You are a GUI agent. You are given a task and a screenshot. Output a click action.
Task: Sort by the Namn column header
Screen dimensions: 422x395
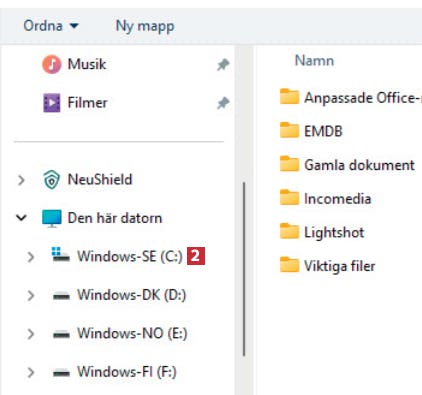[x=314, y=61]
